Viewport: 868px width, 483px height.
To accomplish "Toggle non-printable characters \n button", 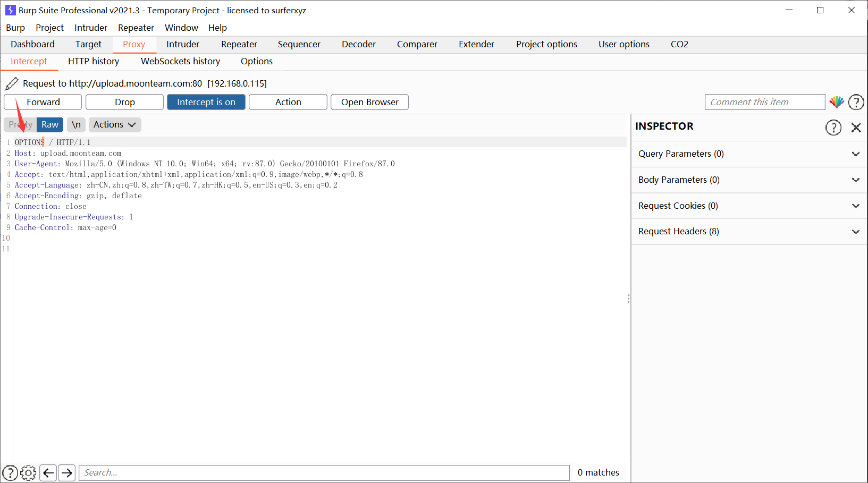I will [x=76, y=124].
